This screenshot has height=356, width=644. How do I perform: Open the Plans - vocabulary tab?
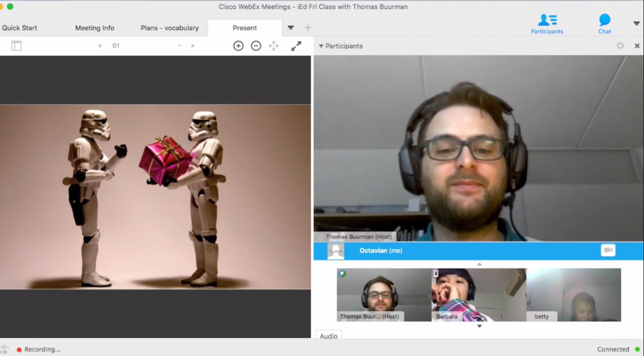170,28
